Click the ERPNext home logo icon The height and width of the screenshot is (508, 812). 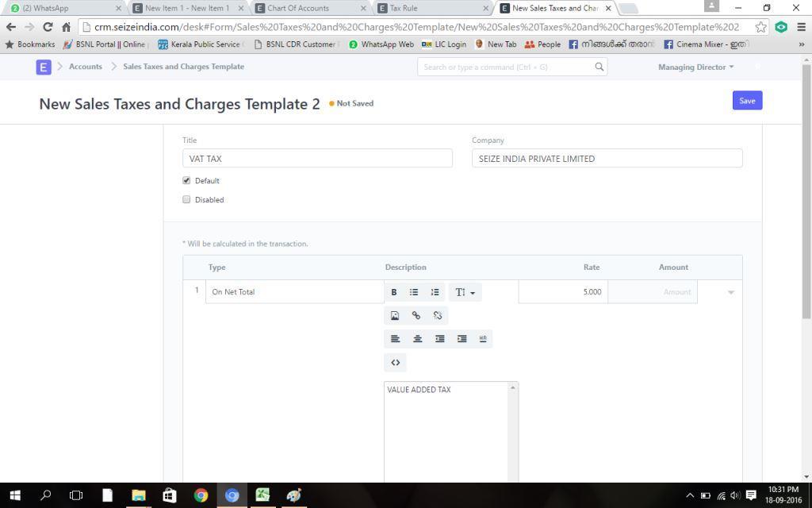[x=44, y=67]
